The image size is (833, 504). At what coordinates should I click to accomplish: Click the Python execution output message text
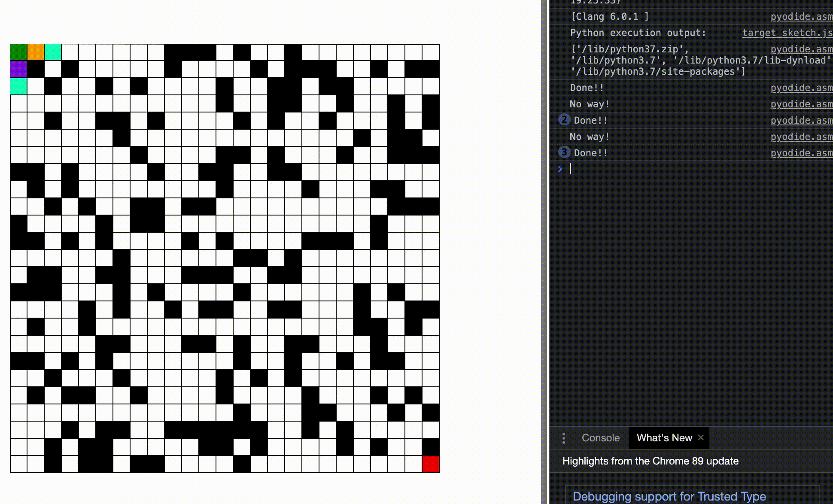coord(638,33)
